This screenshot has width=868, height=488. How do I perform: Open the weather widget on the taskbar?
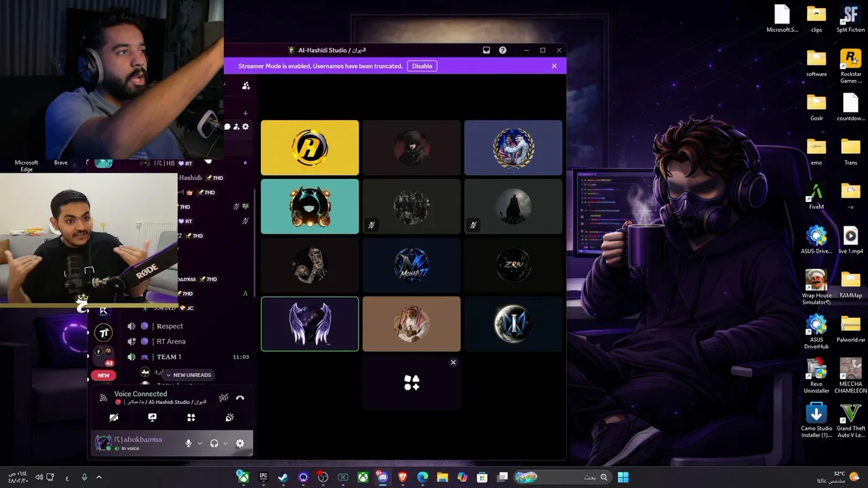pyautogui.click(x=840, y=477)
